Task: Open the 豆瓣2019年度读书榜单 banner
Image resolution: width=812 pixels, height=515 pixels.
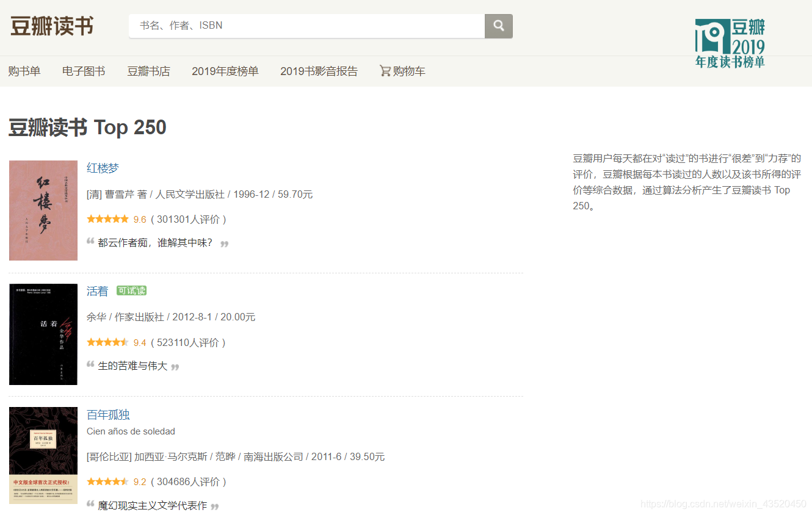Action: click(730, 43)
